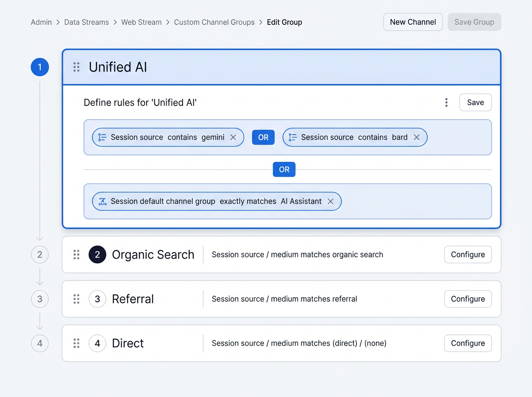
Task: Select the 'Session source contains bard' chip
Action: 355,137
